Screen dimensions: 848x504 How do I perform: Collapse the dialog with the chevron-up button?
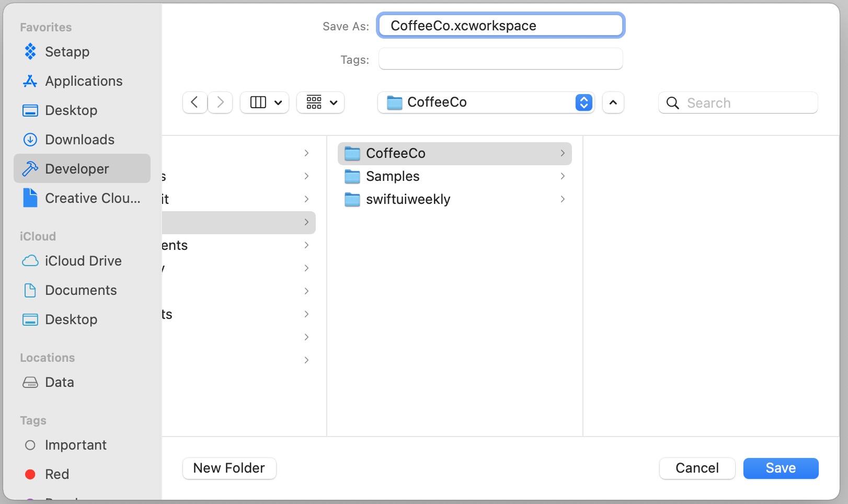pyautogui.click(x=613, y=102)
